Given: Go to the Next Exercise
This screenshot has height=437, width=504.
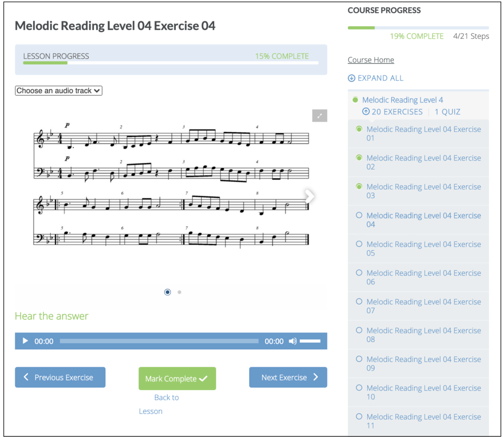Looking at the screenshot, I should coord(288,377).
